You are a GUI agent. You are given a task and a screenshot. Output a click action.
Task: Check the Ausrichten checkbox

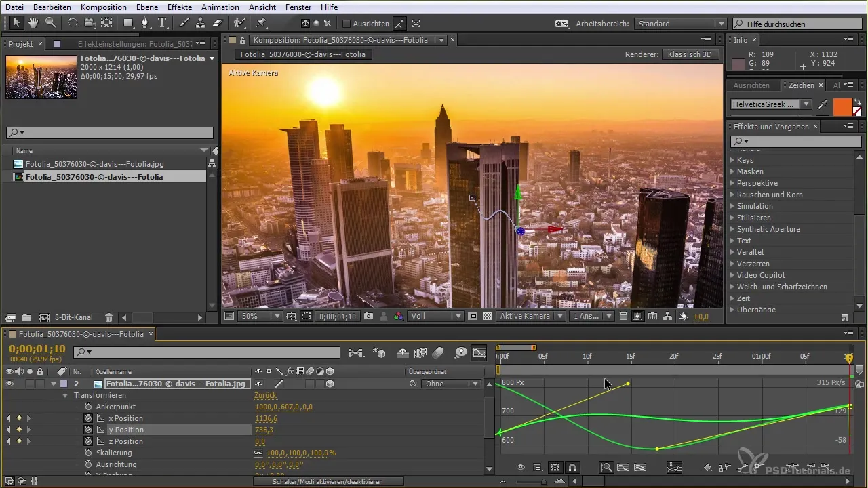[346, 24]
